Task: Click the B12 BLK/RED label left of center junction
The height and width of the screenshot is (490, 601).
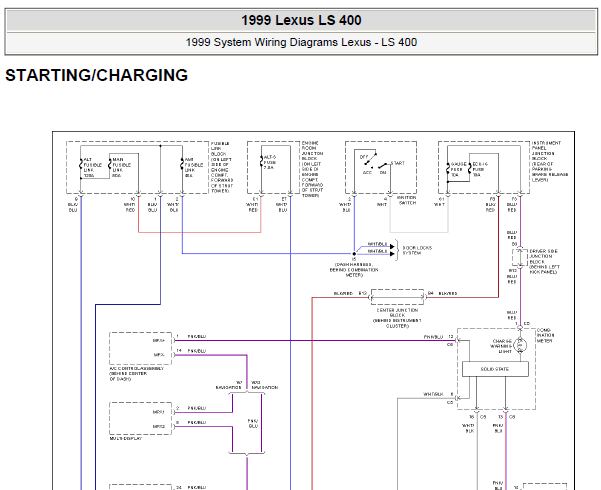Action: coord(350,293)
